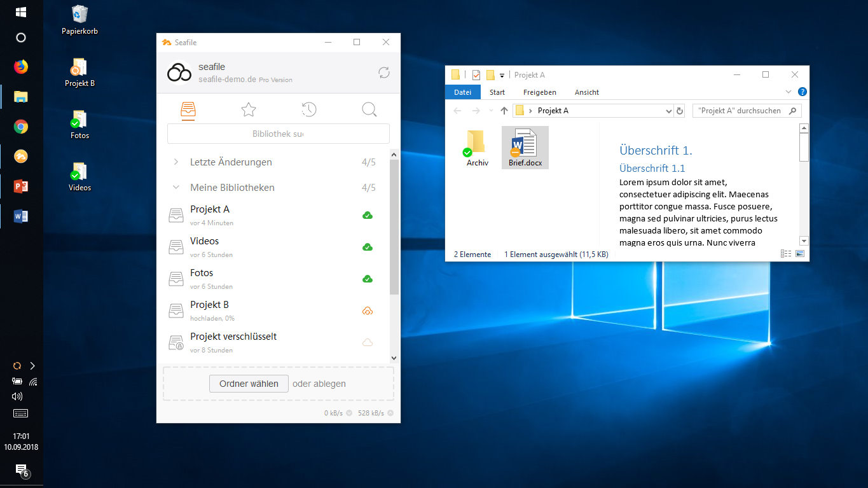This screenshot has height=488, width=868.
Task: Click the green sync status icon next to Videos
Action: coord(368,247)
